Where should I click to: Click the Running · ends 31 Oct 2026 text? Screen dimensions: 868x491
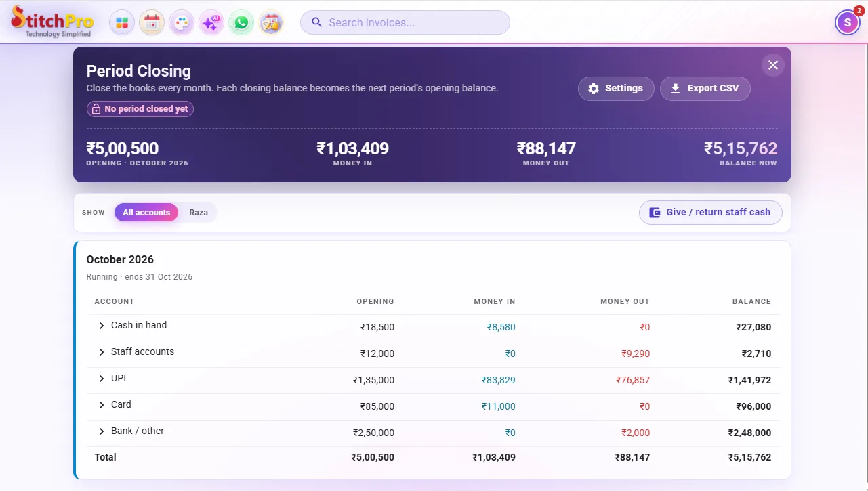[x=140, y=277]
